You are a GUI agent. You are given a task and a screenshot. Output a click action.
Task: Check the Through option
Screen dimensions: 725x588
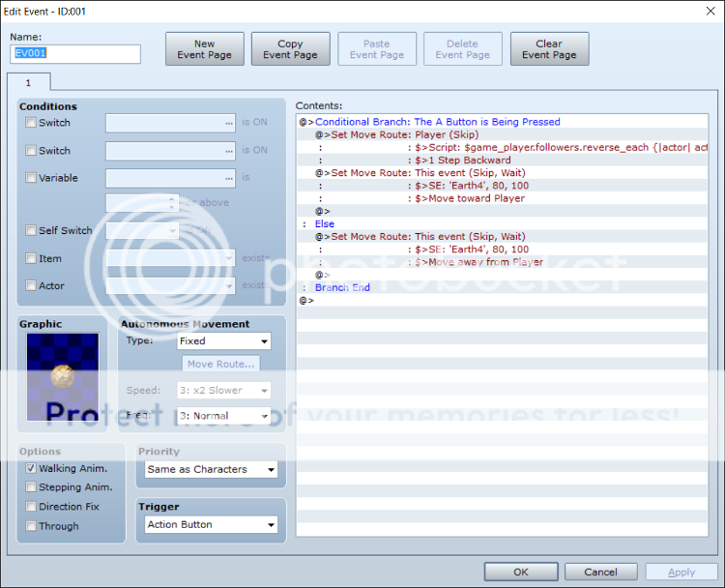point(32,526)
